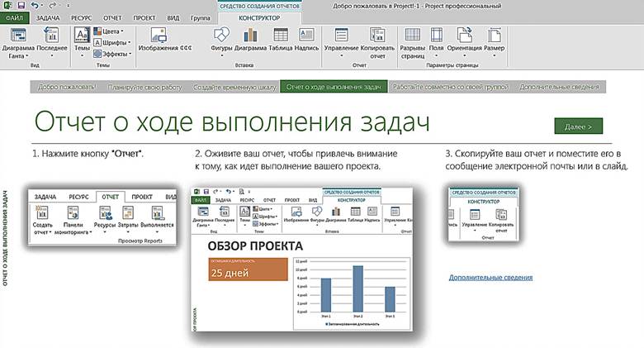The image size is (644, 348).
Task: Open the Эффекты effects dropdown
Action: 112,51
